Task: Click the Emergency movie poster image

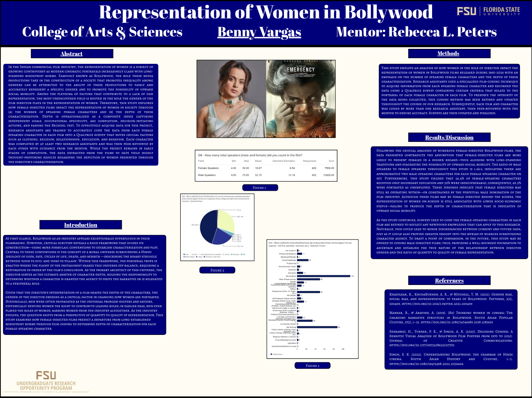Action: pos(301,99)
